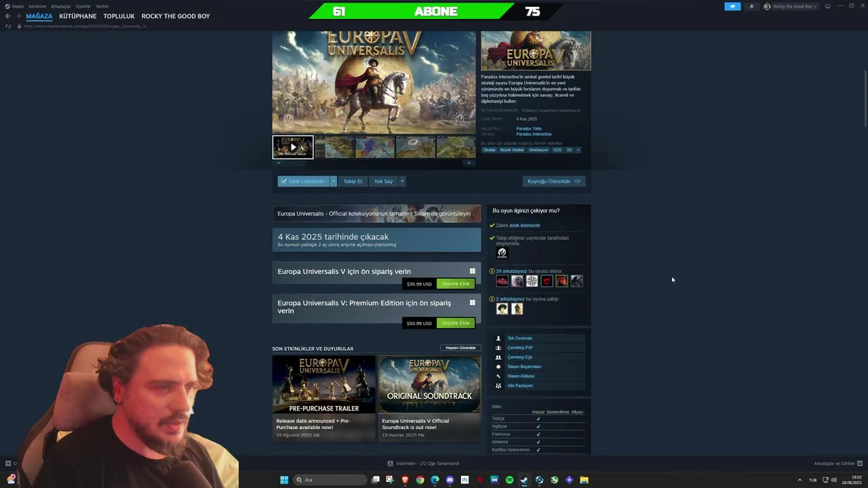Open the Oyunlar menu
Image resolution: width=868 pixels, height=488 pixels.
(x=83, y=6)
